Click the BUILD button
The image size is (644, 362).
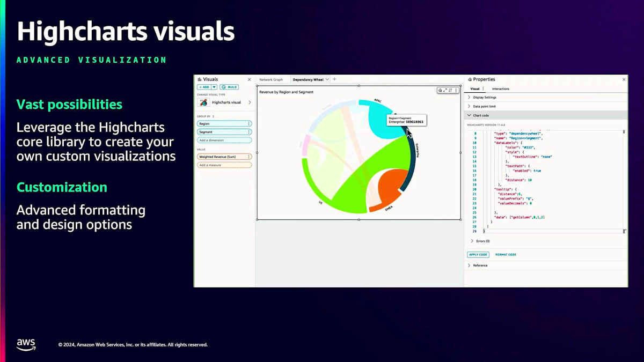pos(229,87)
